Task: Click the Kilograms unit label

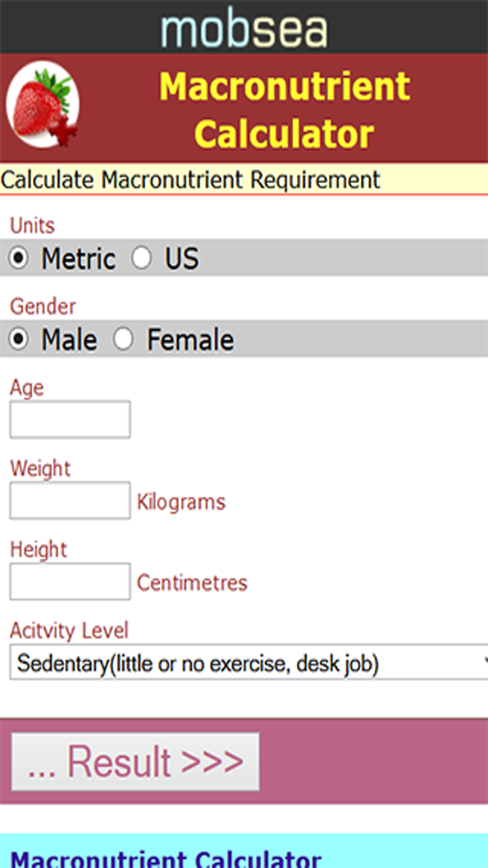Action: click(180, 502)
